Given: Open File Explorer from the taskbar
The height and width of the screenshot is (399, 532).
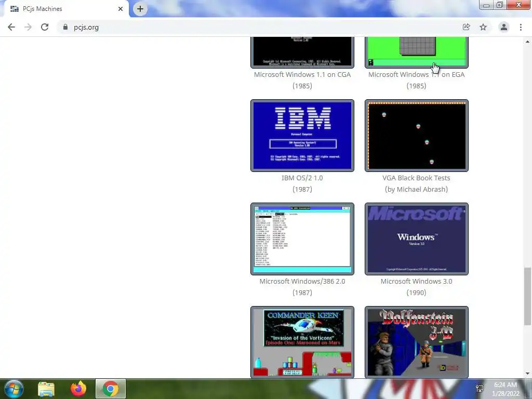Looking at the screenshot, I should pyautogui.click(x=46, y=389).
